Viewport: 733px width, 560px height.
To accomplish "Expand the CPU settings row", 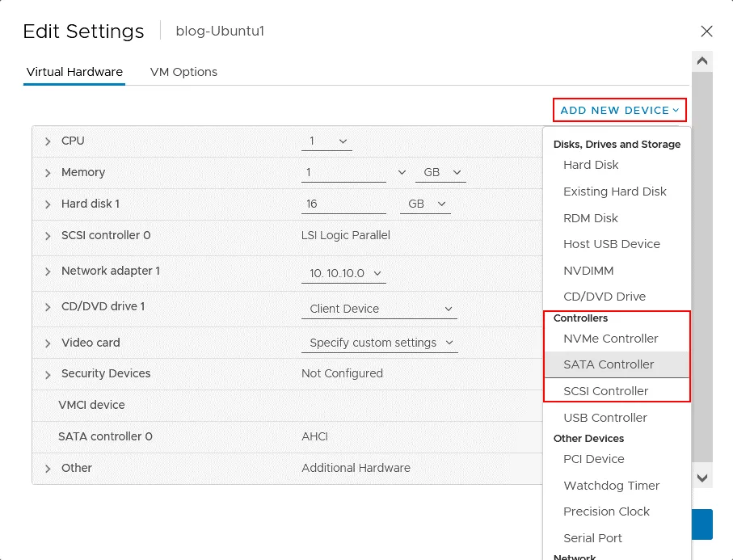I will coord(48,141).
